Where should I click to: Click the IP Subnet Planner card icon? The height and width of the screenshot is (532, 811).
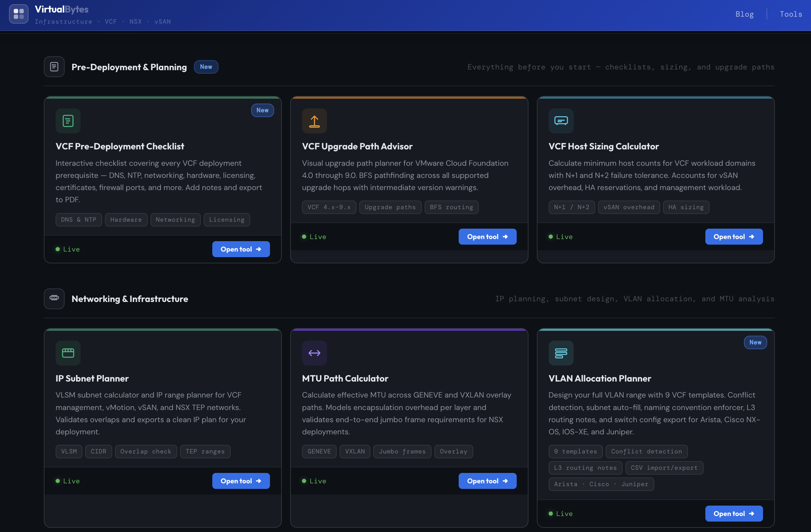coord(68,353)
